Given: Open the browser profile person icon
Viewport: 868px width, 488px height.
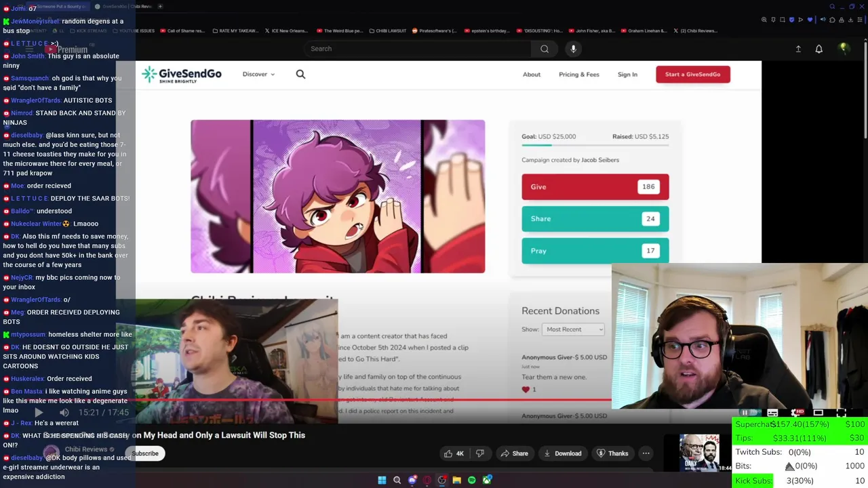Looking at the screenshot, I should [x=842, y=20].
